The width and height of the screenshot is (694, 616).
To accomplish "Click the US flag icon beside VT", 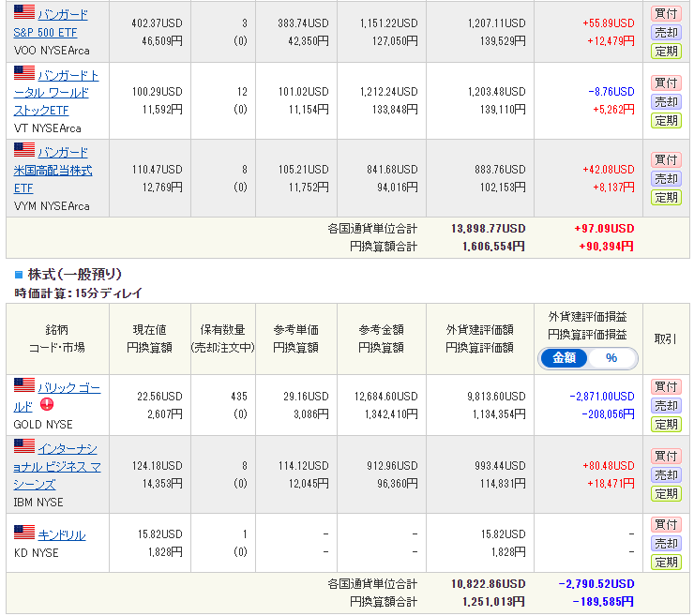I will [23, 73].
